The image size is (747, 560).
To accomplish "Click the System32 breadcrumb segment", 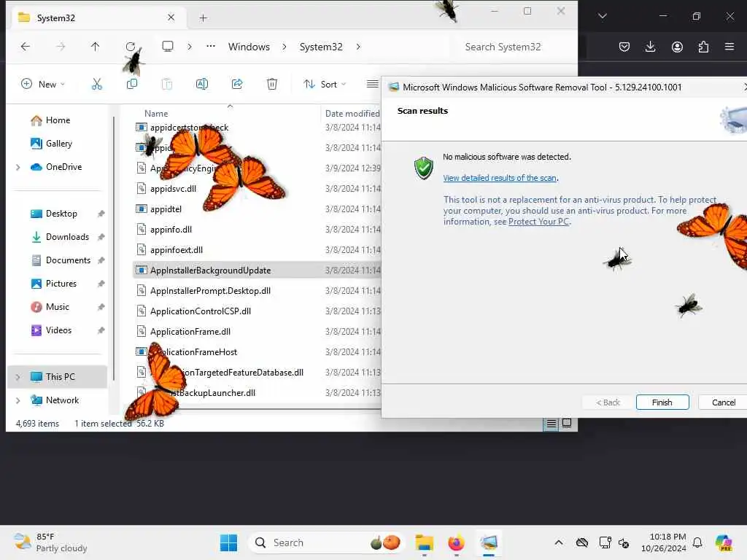I will coord(321,47).
